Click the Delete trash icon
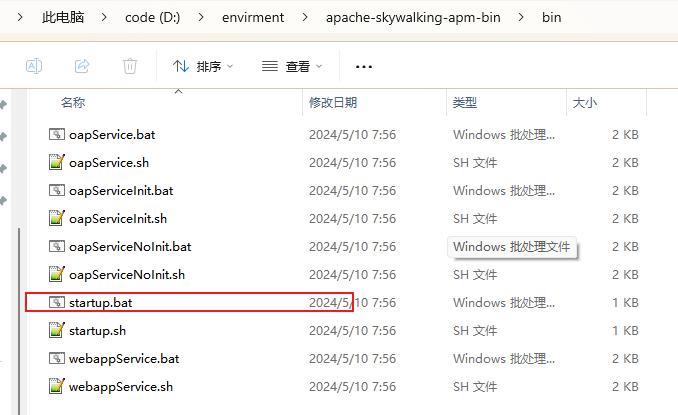Image resolution: width=678 pixels, height=415 pixels. [130, 66]
